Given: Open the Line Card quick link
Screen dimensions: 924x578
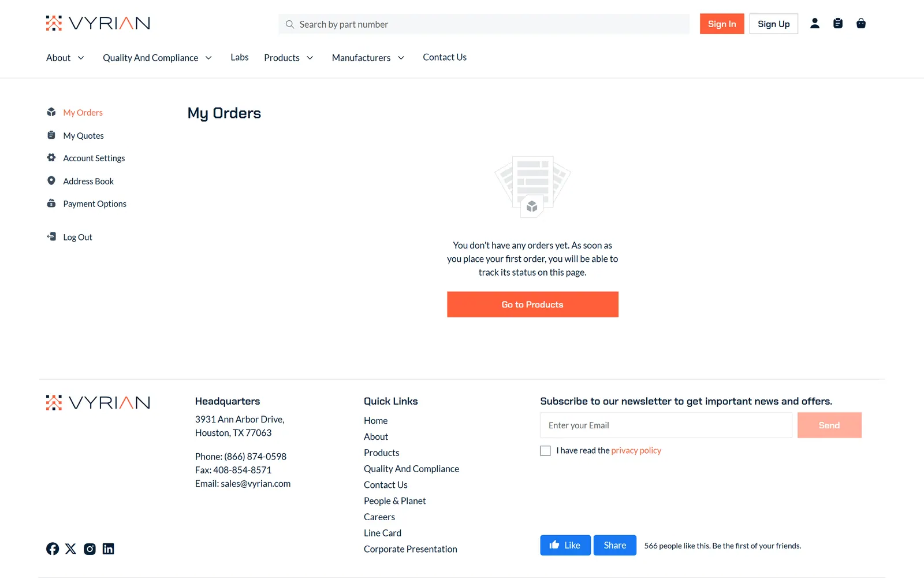Looking at the screenshot, I should click(x=382, y=533).
